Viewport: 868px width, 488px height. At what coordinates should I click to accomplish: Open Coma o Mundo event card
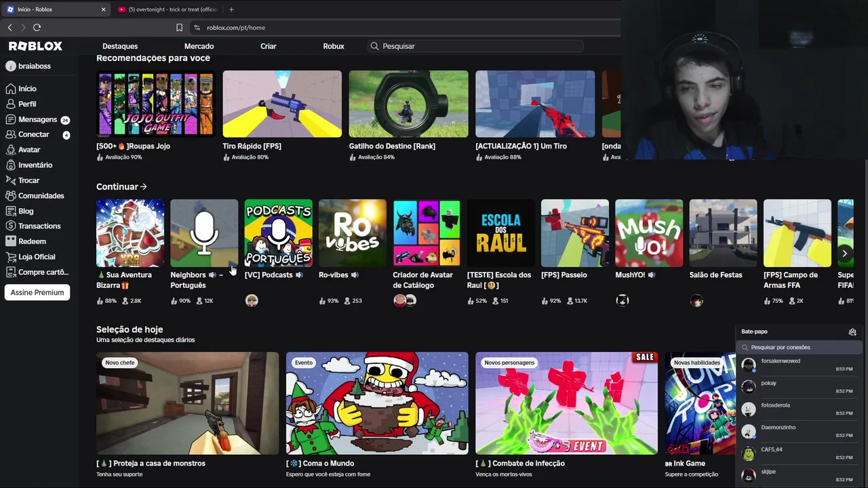tap(377, 403)
